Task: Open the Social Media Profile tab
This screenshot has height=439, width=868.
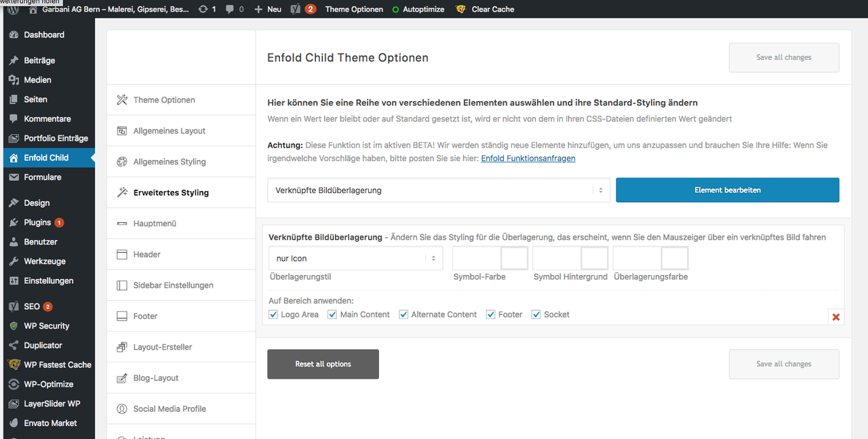Action: click(181, 409)
